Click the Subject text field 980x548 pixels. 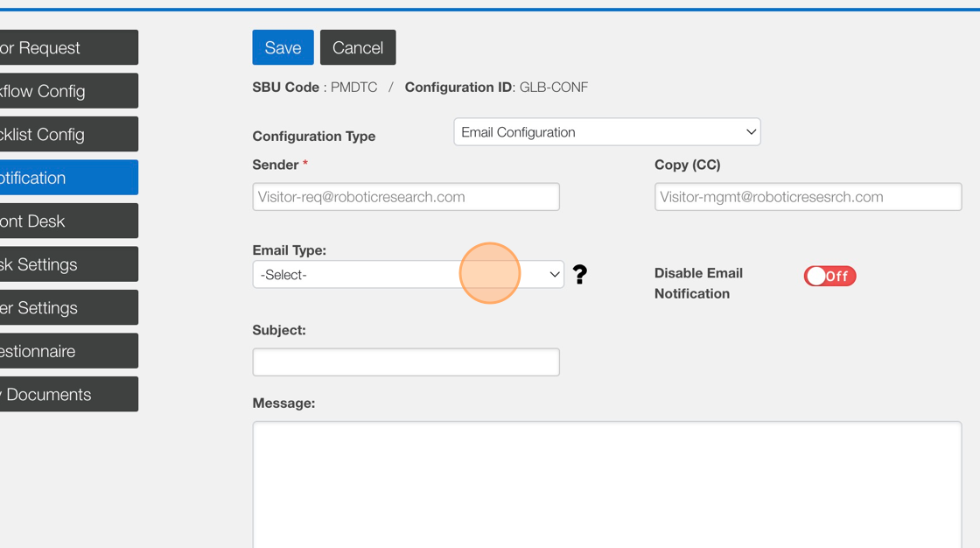pos(406,362)
